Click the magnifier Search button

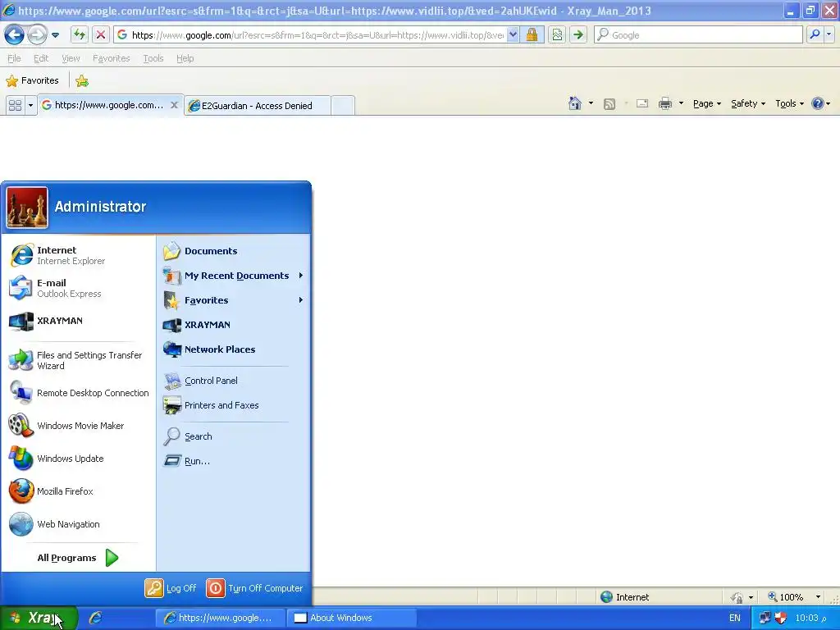point(815,34)
